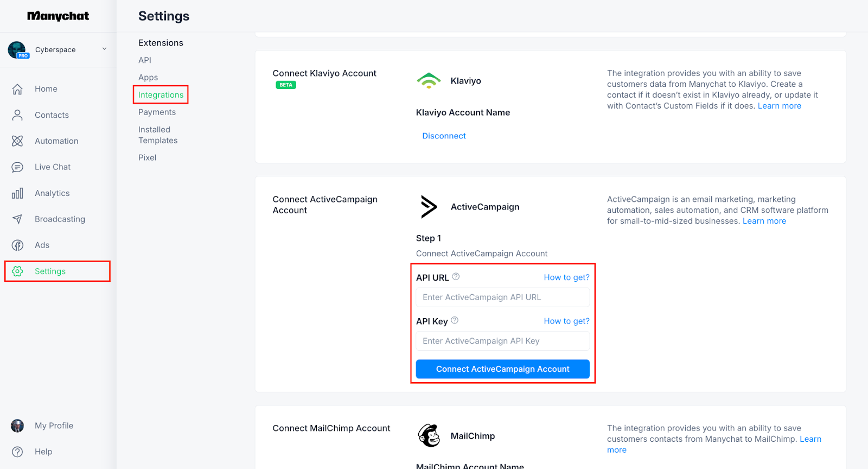This screenshot has width=868, height=469.
Task: Open Broadcasting in sidebar
Action: (x=60, y=219)
